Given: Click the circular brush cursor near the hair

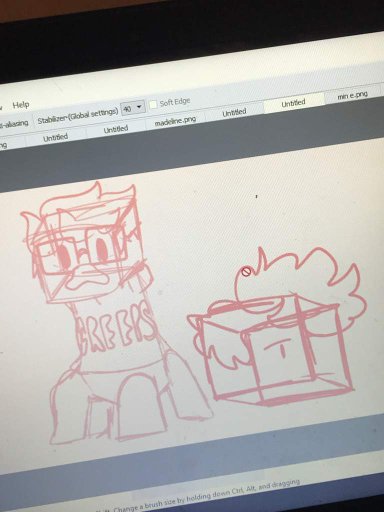Looking at the screenshot, I should 246,272.
